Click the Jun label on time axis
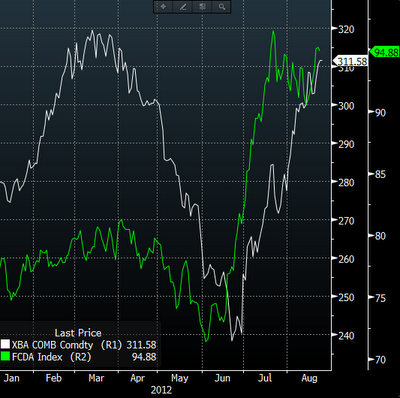The image size is (400, 398). coord(222,378)
